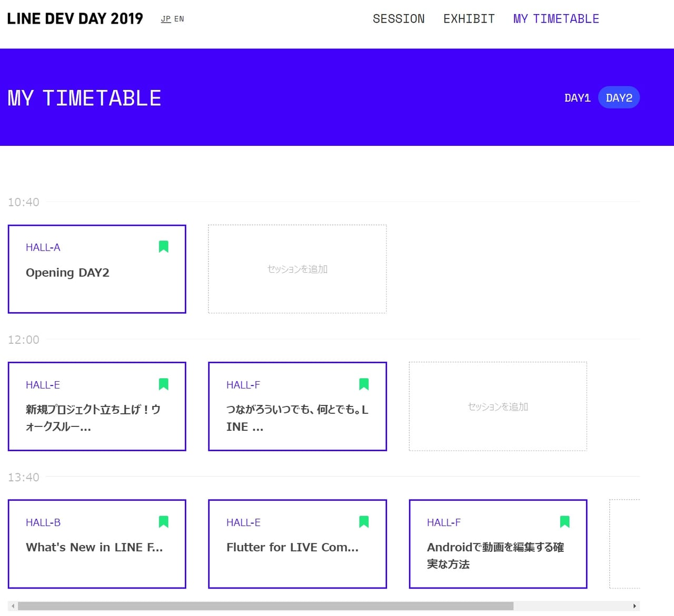Click right arrow of horizontal scrollbar

(x=635, y=606)
